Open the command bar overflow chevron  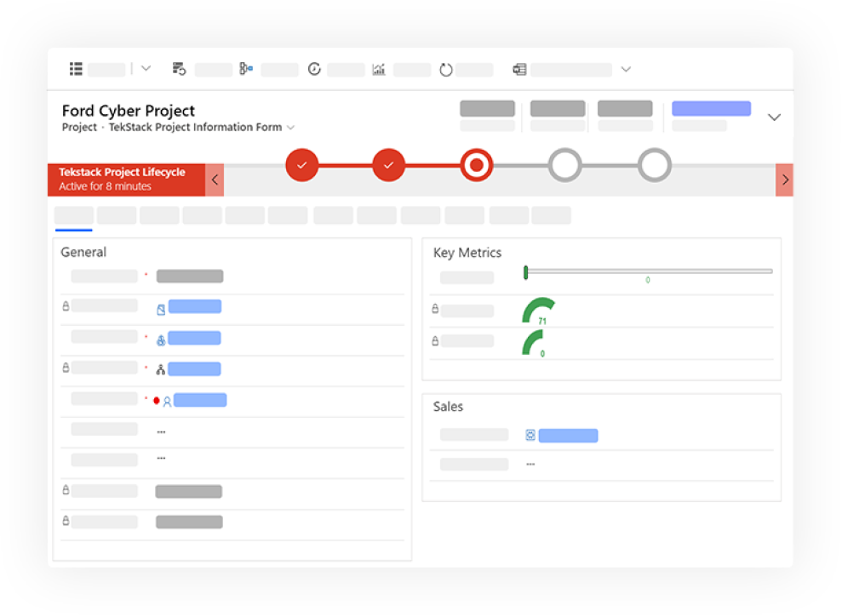tap(627, 69)
